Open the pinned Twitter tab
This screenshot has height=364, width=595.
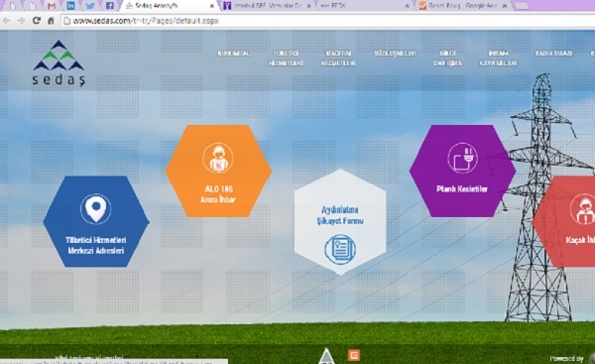point(90,6)
